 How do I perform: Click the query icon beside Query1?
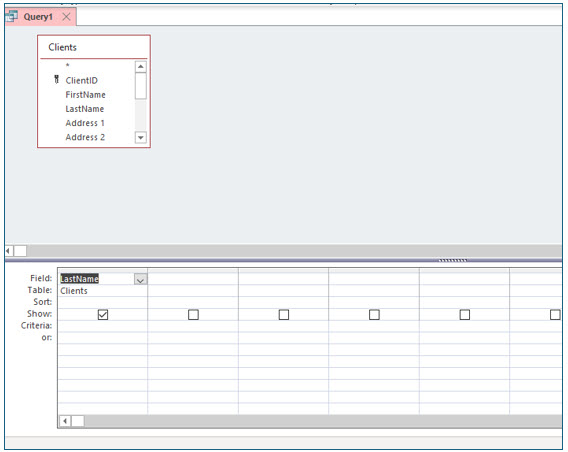(x=12, y=17)
